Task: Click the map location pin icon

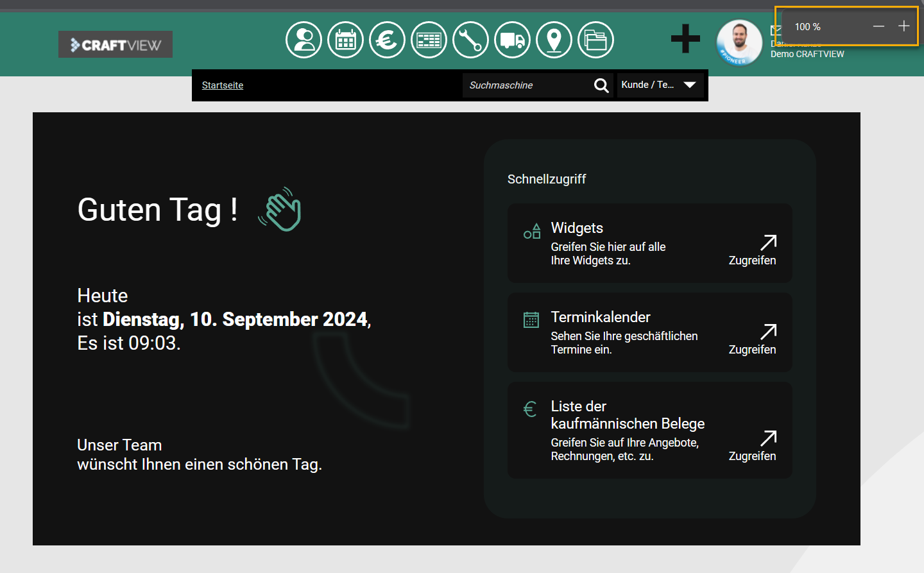Action: tap(554, 40)
